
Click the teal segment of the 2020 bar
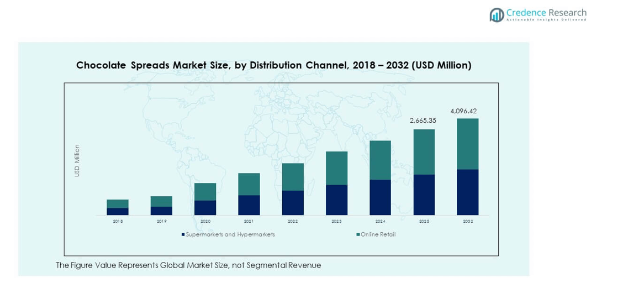click(205, 191)
